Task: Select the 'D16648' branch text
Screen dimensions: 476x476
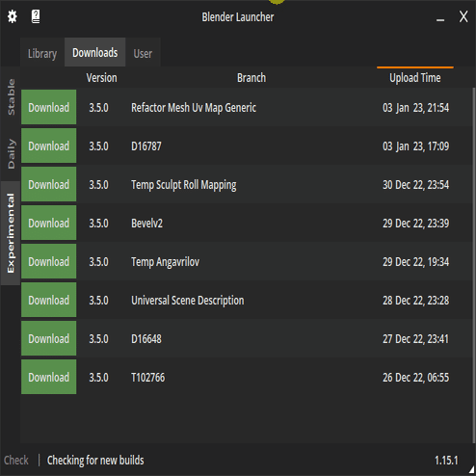Action: click(146, 339)
